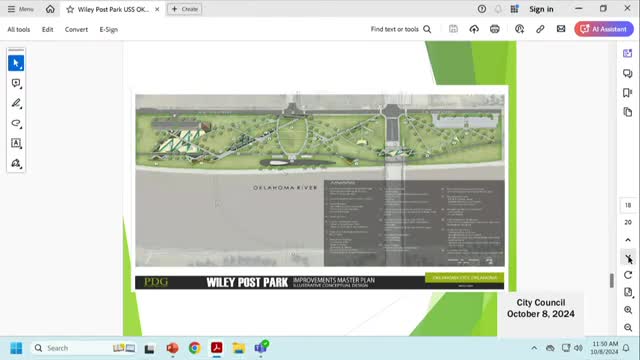Open the Comments panel icon
This screenshot has width=640, height=360.
click(x=627, y=73)
